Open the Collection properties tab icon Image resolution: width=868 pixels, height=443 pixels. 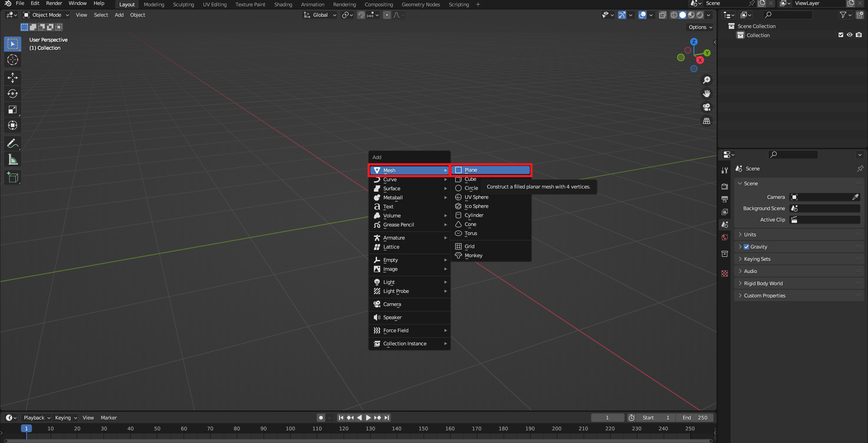(725, 254)
